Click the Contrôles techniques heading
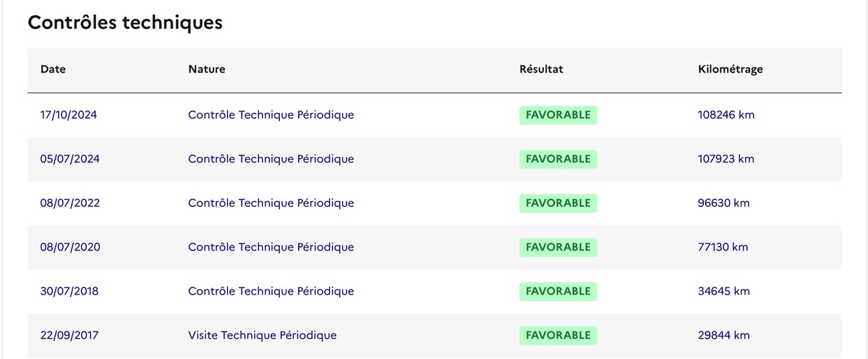This screenshot has height=359, width=868. (124, 22)
